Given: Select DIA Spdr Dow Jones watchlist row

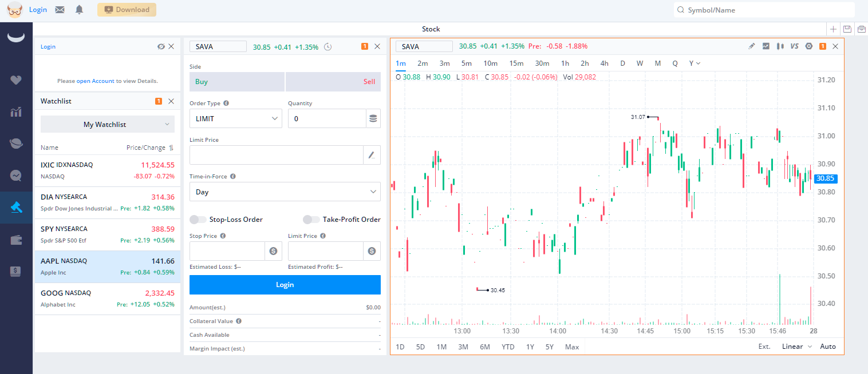Looking at the screenshot, I should [x=108, y=202].
